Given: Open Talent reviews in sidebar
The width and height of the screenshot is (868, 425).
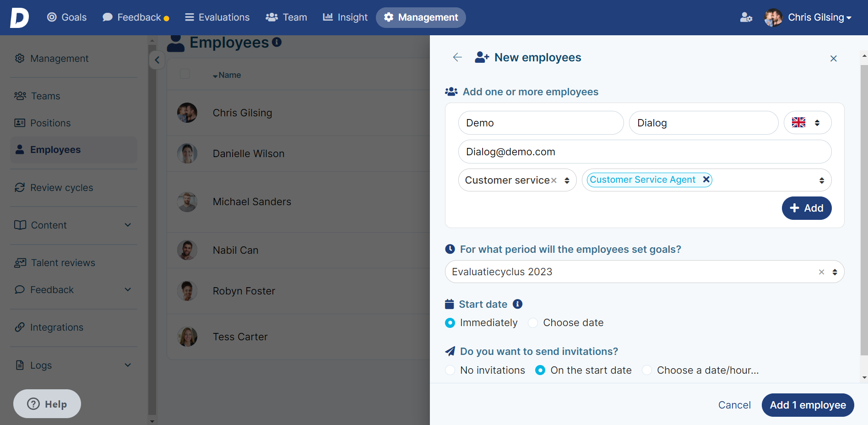Looking at the screenshot, I should [x=74, y=262].
